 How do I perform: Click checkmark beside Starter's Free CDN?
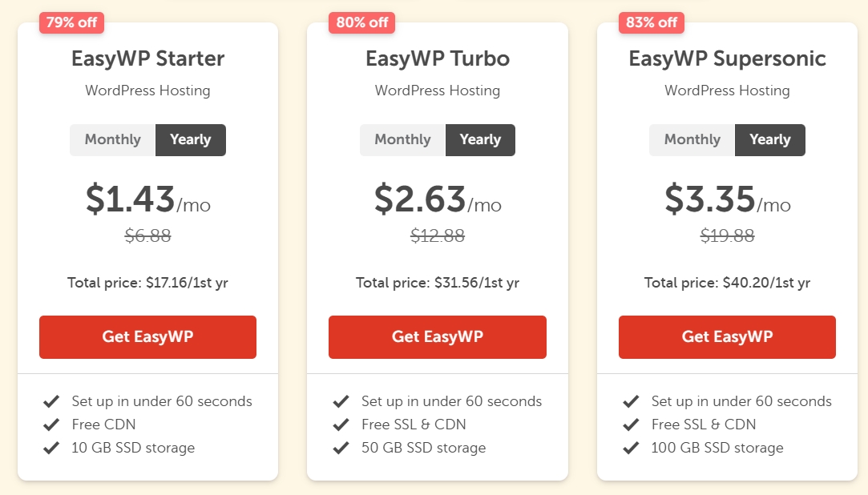tap(52, 425)
